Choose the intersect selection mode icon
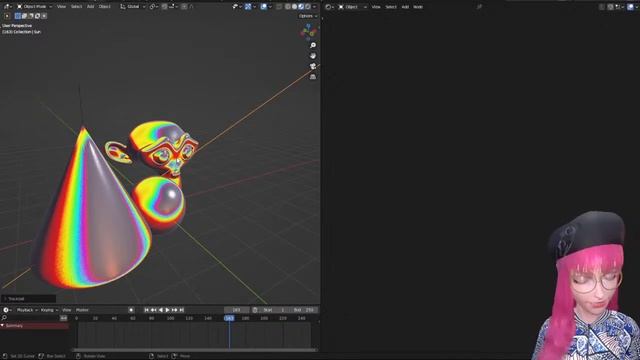The height and width of the screenshot is (360, 640). [44, 16]
